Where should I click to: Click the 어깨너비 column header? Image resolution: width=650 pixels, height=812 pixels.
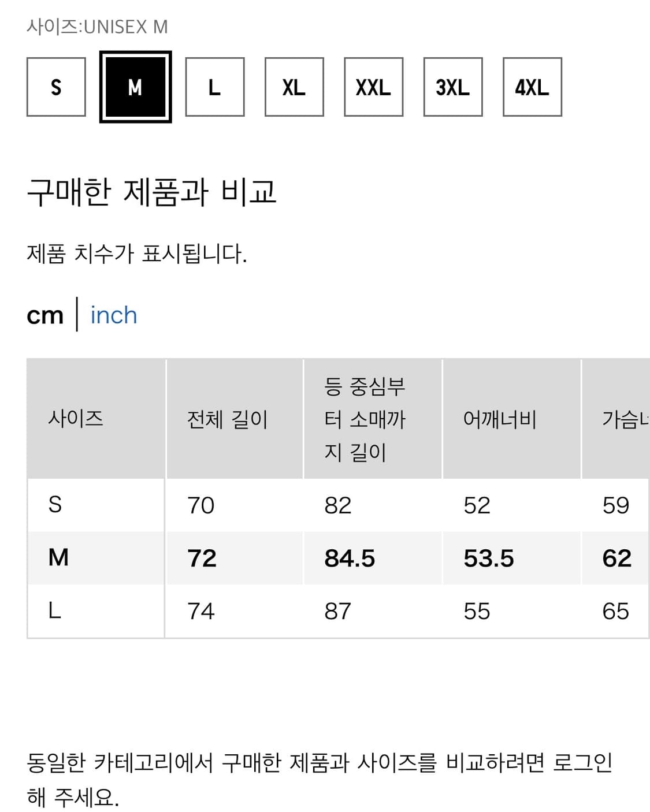[x=500, y=419]
